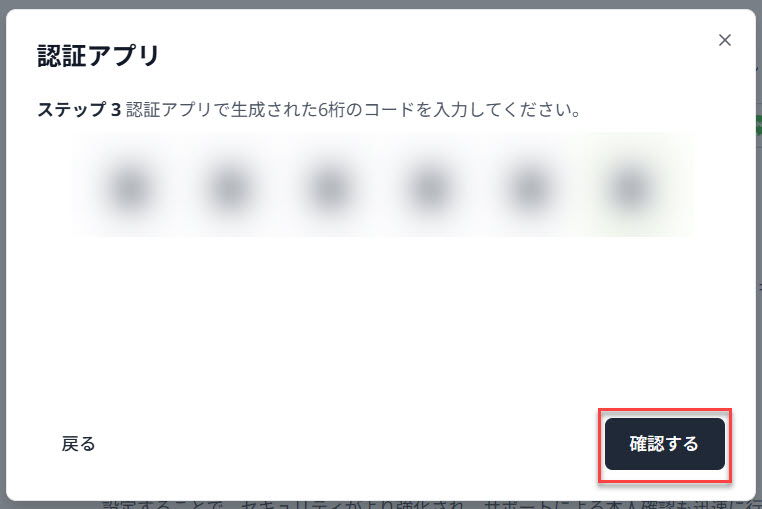Click the sixth digit box with green tint
The height and width of the screenshot is (509, 762).
click(x=628, y=188)
